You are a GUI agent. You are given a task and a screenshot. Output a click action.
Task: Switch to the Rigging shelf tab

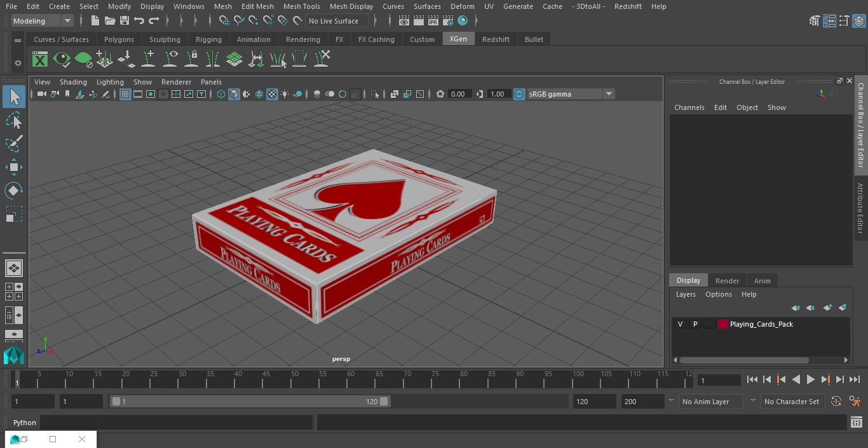(208, 39)
